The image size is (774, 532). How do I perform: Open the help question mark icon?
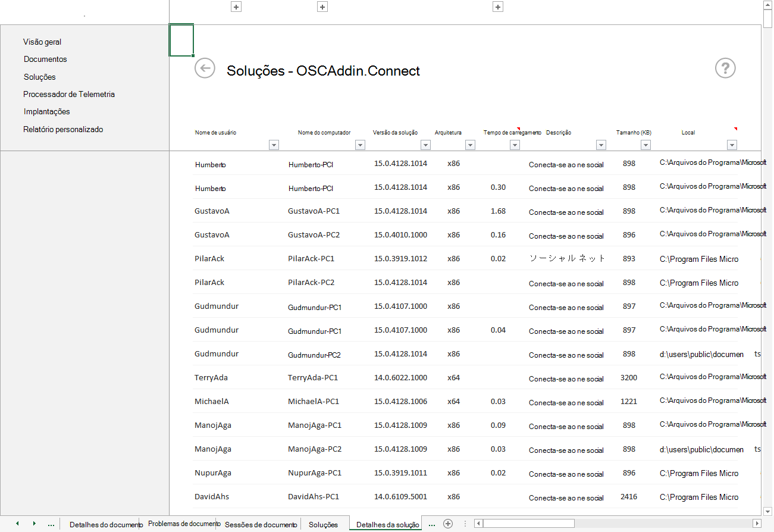tap(725, 68)
